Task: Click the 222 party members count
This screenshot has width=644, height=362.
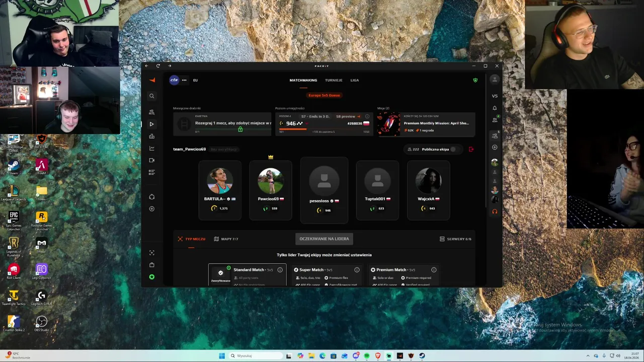Action: [413, 149]
